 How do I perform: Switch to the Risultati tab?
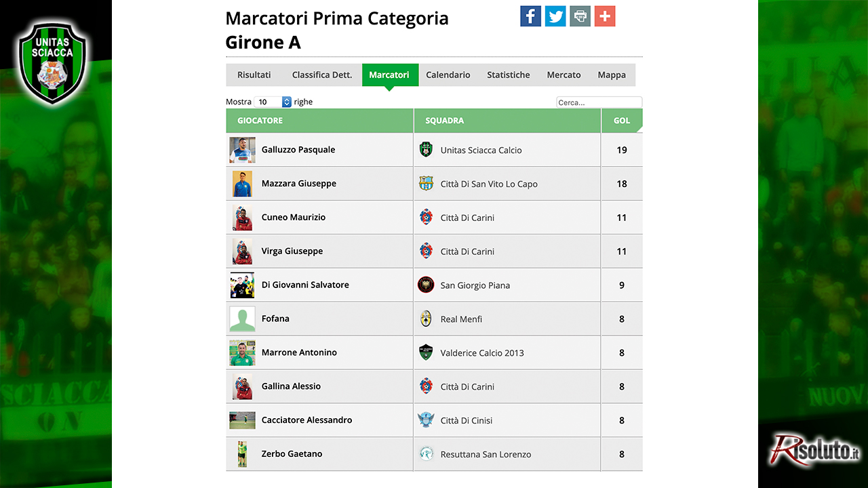click(x=254, y=75)
